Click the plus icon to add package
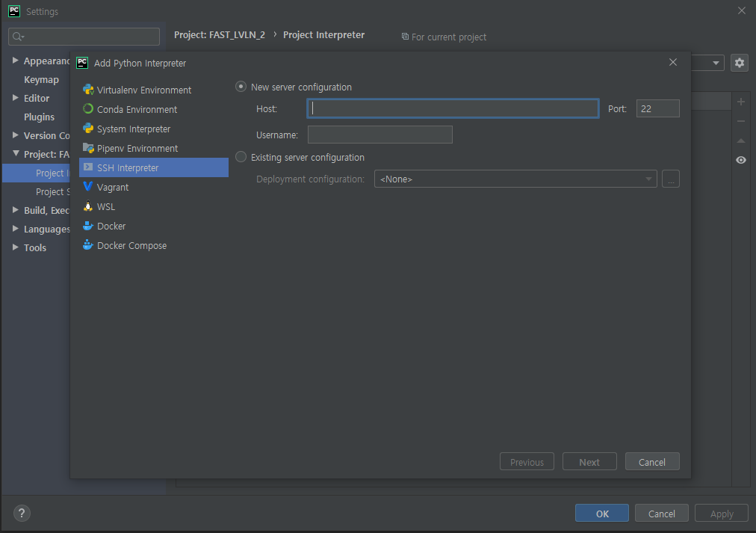The height and width of the screenshot is (533, 756). (x=741, y=102)
